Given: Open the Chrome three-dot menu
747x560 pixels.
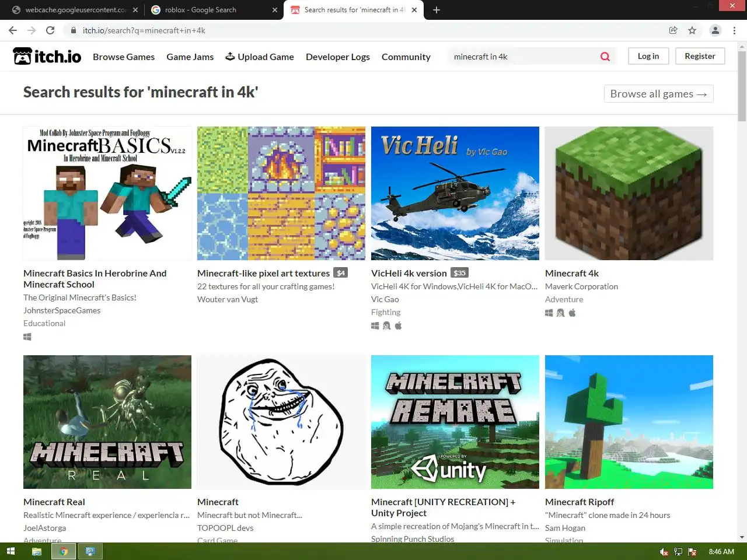Looking at the screenshot, I should click(734, 30).
